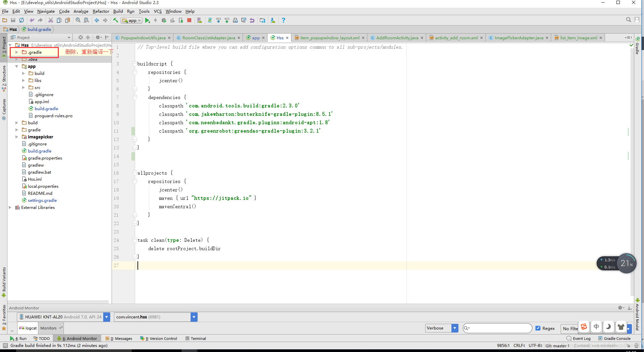Switch to AddRoomActivity.java tab
644x352 pixels.
click(397, 38)
